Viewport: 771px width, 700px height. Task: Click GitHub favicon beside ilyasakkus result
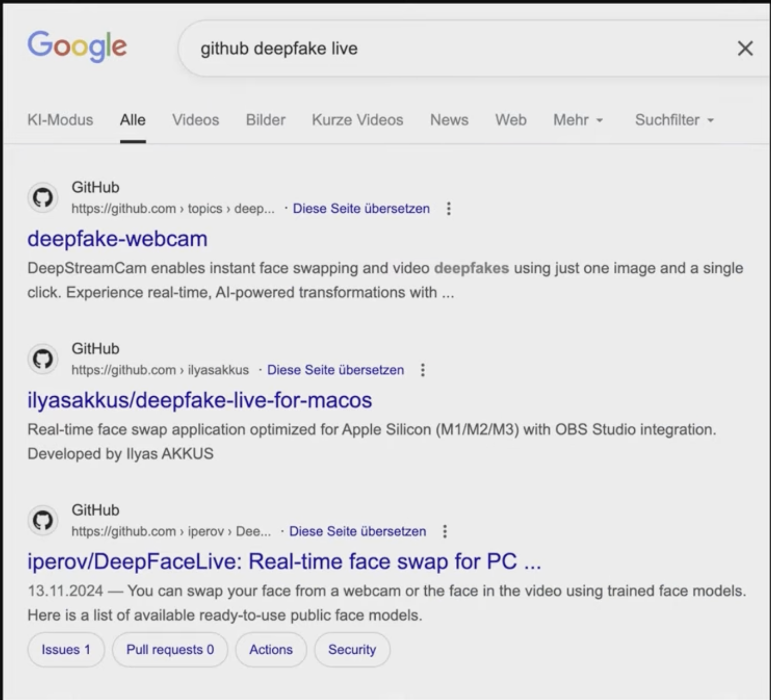43,359
